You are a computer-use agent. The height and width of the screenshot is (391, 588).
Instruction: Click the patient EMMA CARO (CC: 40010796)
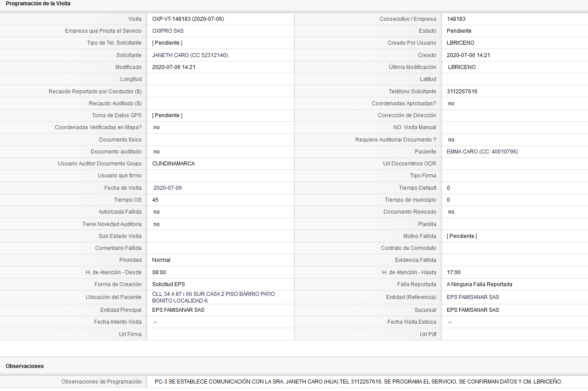click(482, 152)
